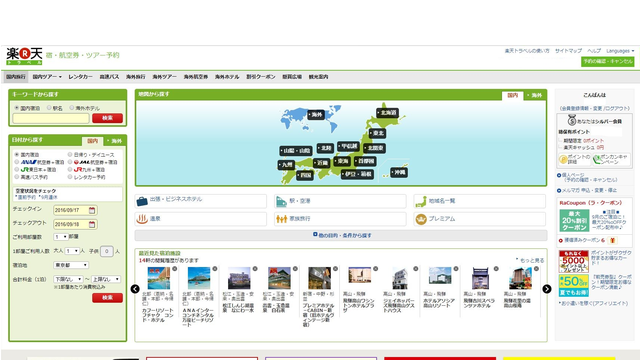Remove the last hotel thumbnail from history
This screenshot has height=360, width=640.
pyautogui.click(x=536, y=269)
